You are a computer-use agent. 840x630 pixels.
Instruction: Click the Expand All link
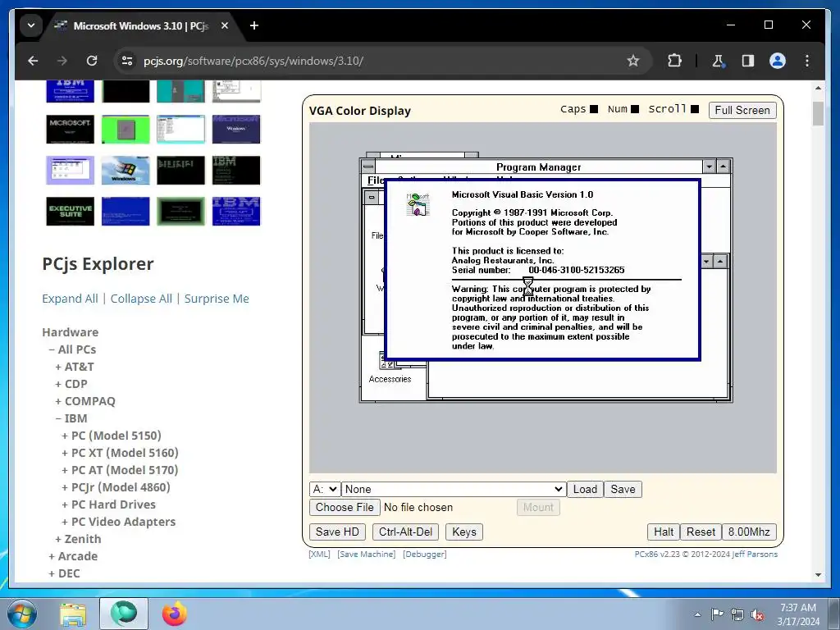click(71, 299)
